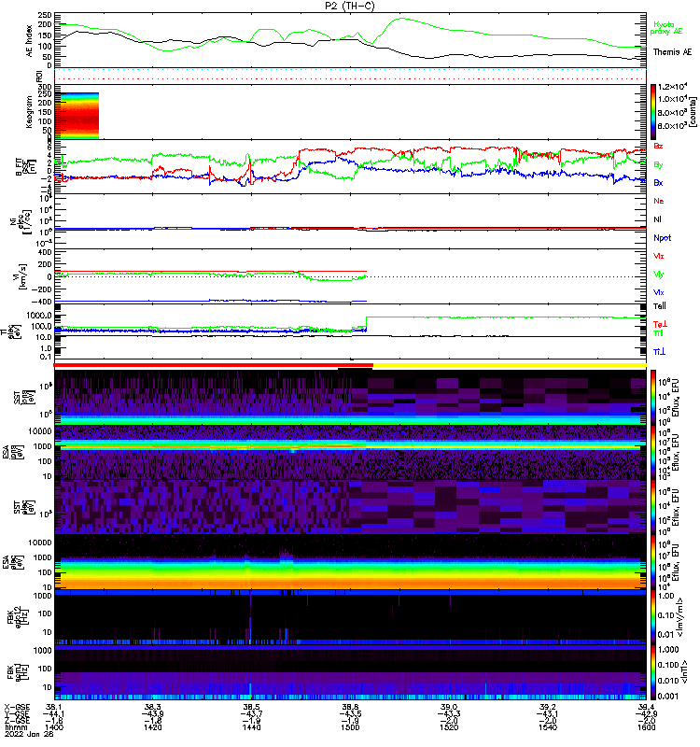Click the blue Bx legend label
Viewport: 700px width, 747px height.
click(659, 182)
